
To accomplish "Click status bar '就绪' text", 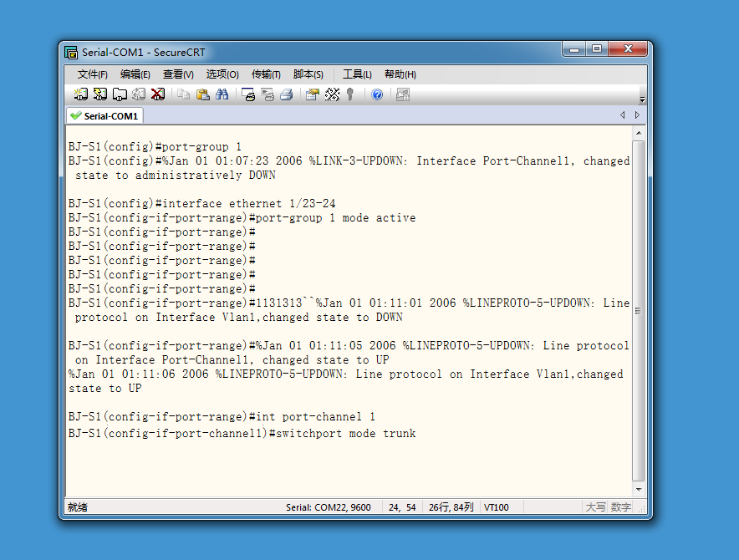I will point(78,507).
